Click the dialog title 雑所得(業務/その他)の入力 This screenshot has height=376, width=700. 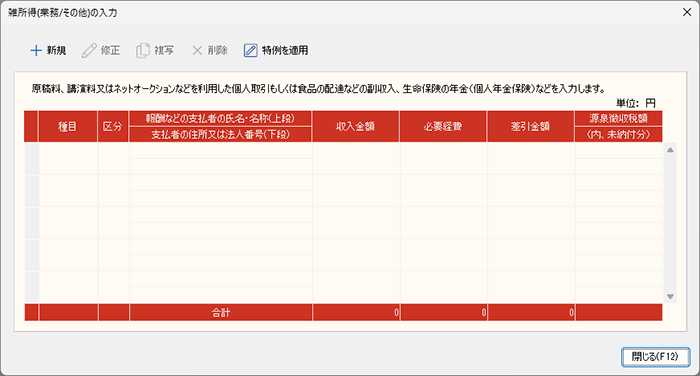click(62, 13)
